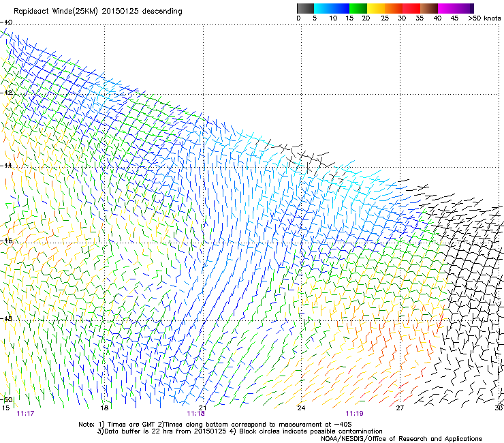Click the '45' knots legend label
The height and width of the screenshot is (443, 504).
click(454, 18)
